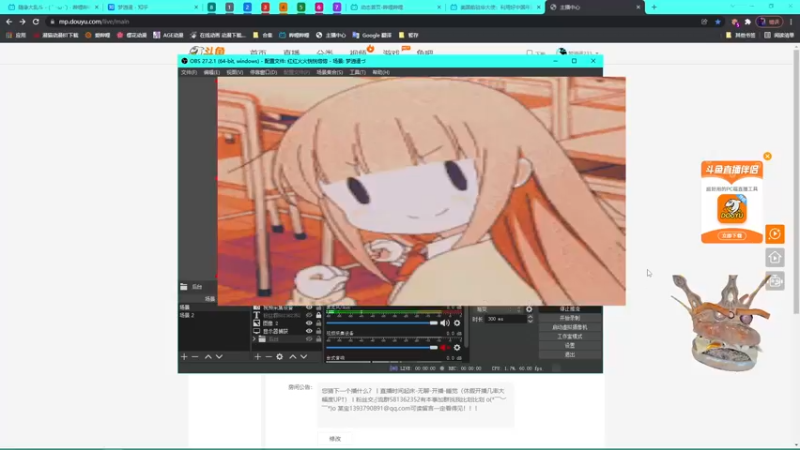Close the Douyu companion ad popup
Screen dimensions: 800x450
click(x=767, y=156)
